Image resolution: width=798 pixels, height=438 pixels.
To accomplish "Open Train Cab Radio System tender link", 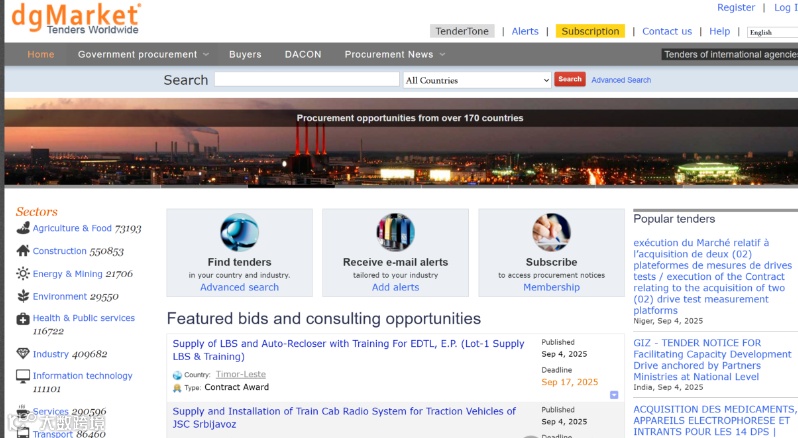I will (344, 418).
